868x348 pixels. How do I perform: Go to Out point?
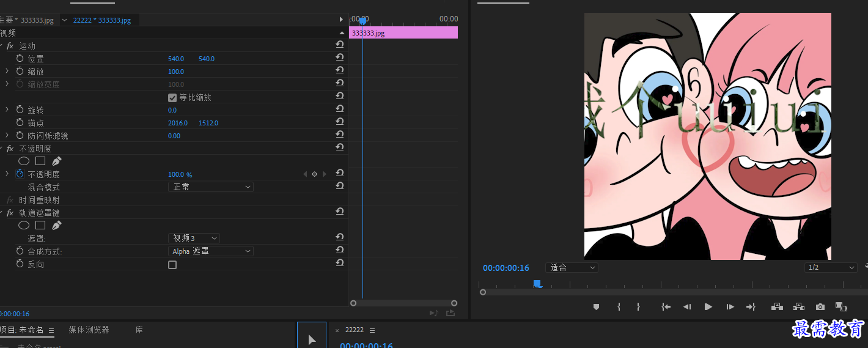pyautogui.click(x=751, y=307)
